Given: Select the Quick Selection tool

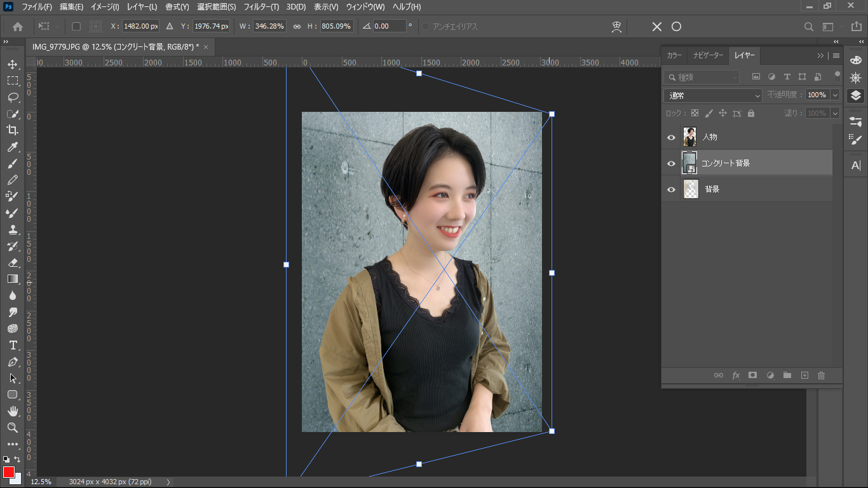Looking at the screenshot, I should pyautogui.click(x=12, y=114).
